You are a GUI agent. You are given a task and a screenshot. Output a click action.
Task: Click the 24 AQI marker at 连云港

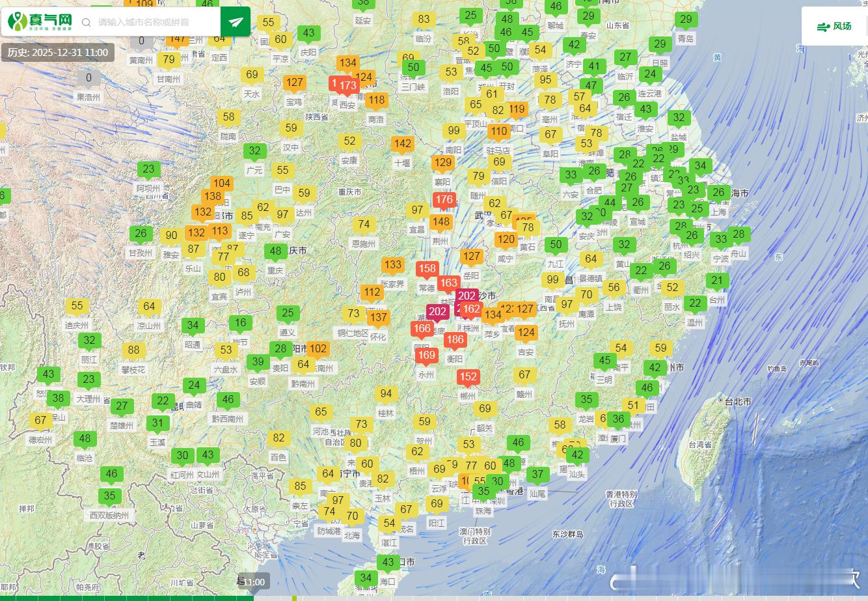click(650, 74)
